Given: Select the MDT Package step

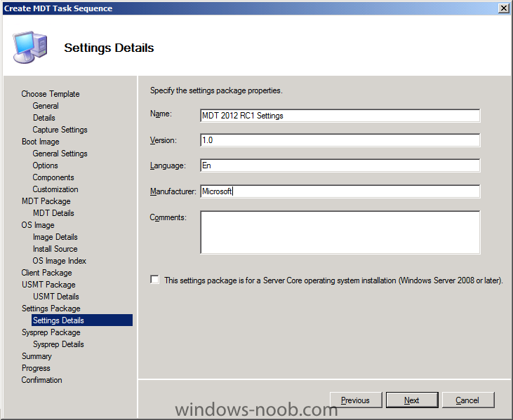Looking at the screenshot, I should coord(46,201).
